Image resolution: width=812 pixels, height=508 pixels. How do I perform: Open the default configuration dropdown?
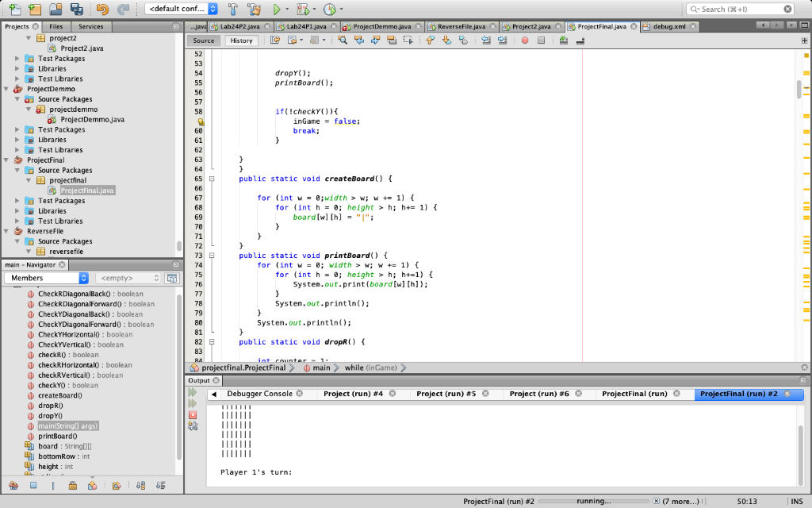coord(182,9)
